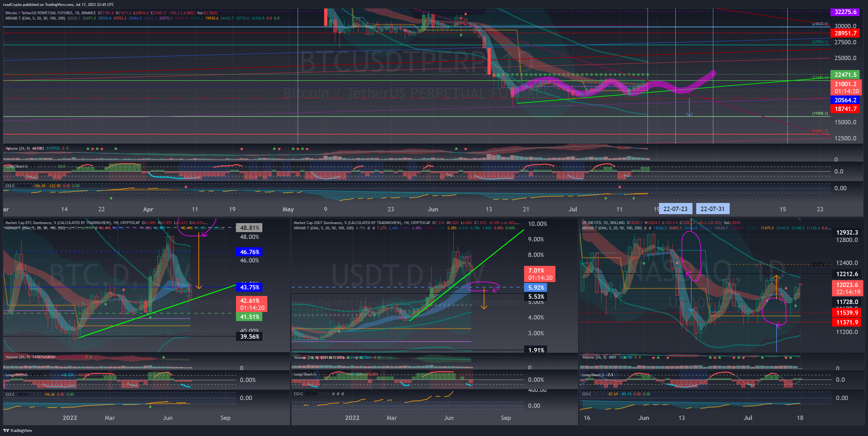Click the blue 43.75% label in BTC.D panel
868x436 pixels.
(x=249, y=287)
